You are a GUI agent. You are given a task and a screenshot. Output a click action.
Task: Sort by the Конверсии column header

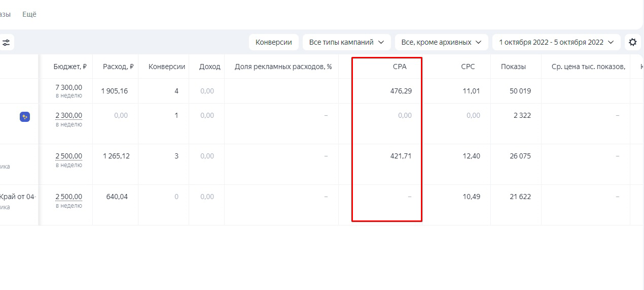167,67
